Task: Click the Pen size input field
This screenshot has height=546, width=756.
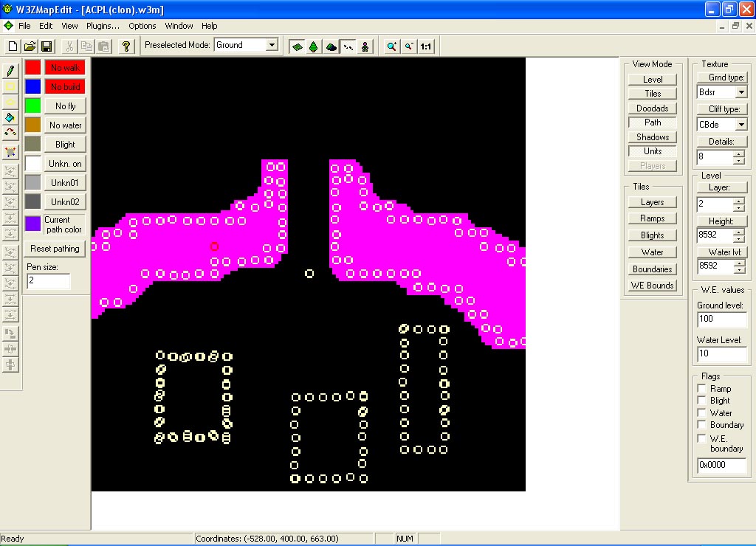Action: tap(49, 281)
